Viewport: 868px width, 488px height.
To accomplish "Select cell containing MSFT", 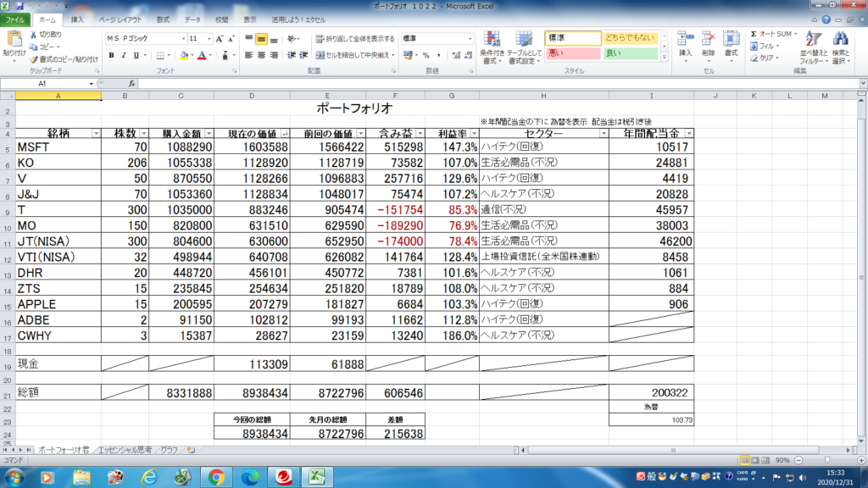I will point(58,147).
